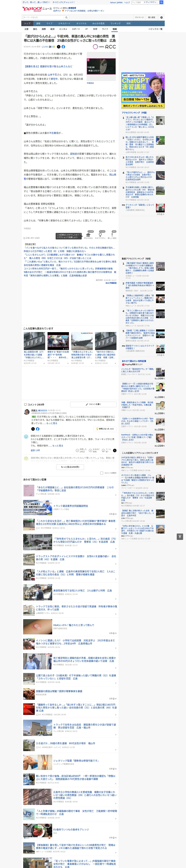
Task: Click the search magnifier icon beside keyword field
Action: point(66,17)
